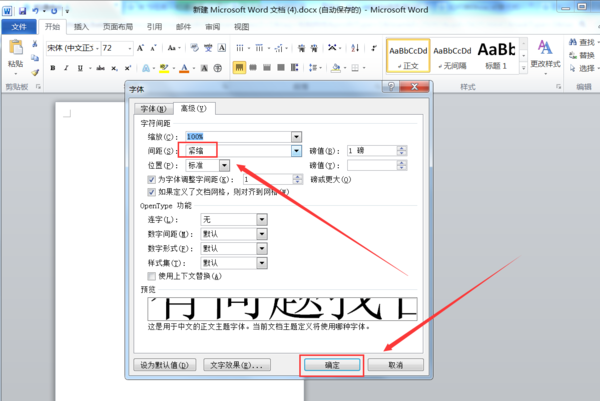This screenshot has width=600, height=401.
Task: Open the 插入 Insert ribbon tab
Action: point(81,27)
